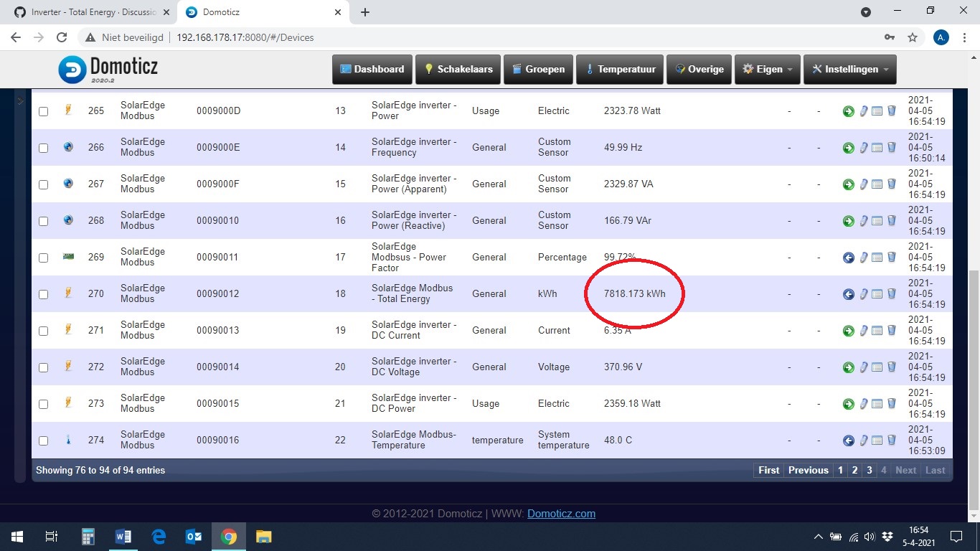
Task: Click the percentage icon of device 269
Action: click(68, 256)
